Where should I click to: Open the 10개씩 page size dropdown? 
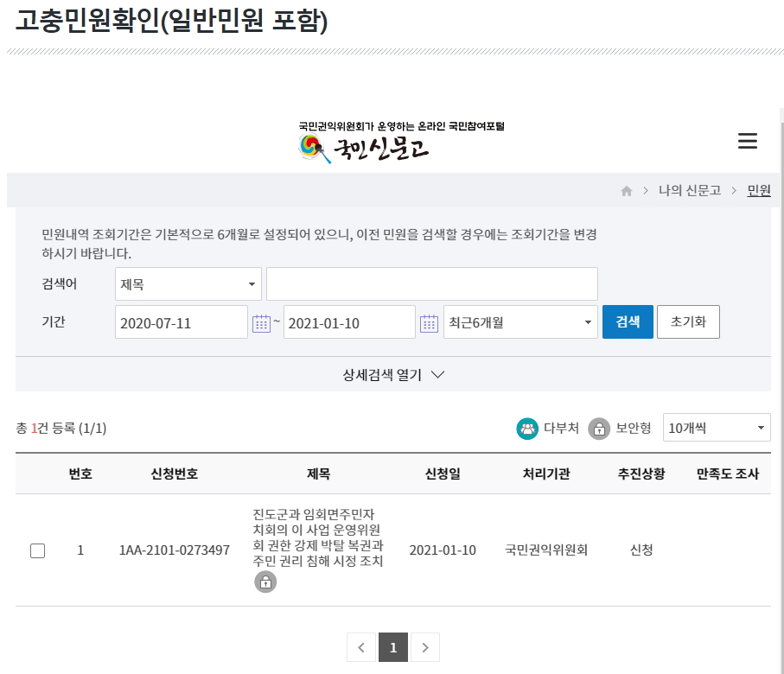click(716, 428)
